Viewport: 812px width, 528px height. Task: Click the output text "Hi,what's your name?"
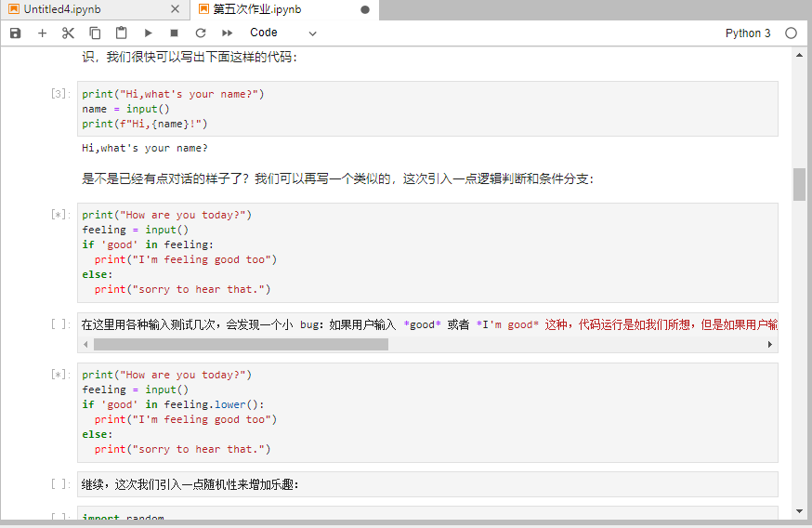click(x=145, y=148)
